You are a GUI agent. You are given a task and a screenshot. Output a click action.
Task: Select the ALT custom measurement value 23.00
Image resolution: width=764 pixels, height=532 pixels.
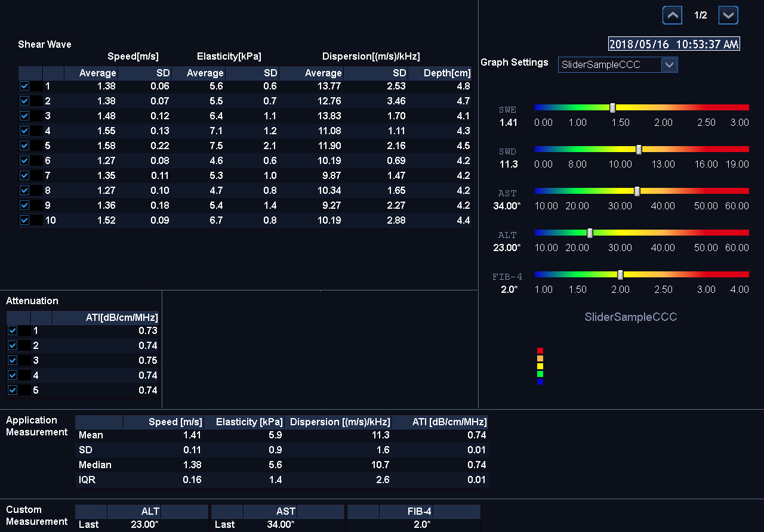tap(144, 525)
